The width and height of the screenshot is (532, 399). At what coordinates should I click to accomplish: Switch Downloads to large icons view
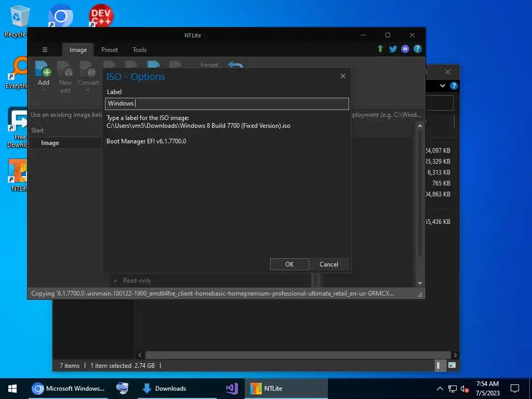tap(452, 365)
